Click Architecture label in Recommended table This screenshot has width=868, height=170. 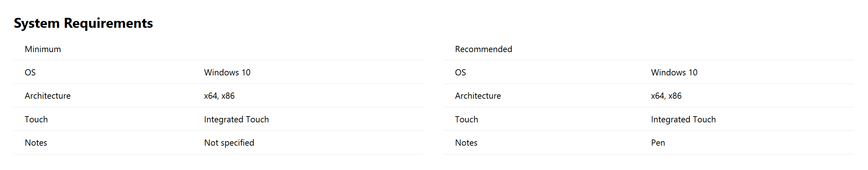[x=478, y=96]
